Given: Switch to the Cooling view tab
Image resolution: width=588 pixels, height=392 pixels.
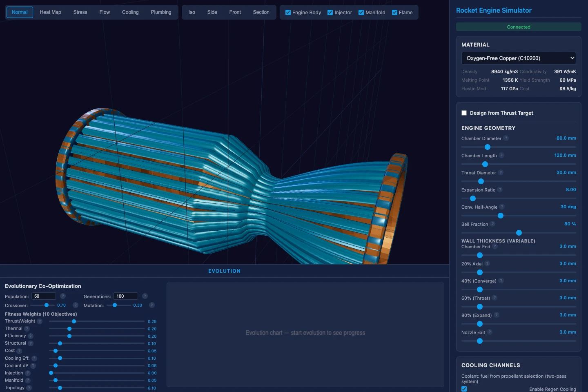Looking at the screenshot, I should pos(130,12).
